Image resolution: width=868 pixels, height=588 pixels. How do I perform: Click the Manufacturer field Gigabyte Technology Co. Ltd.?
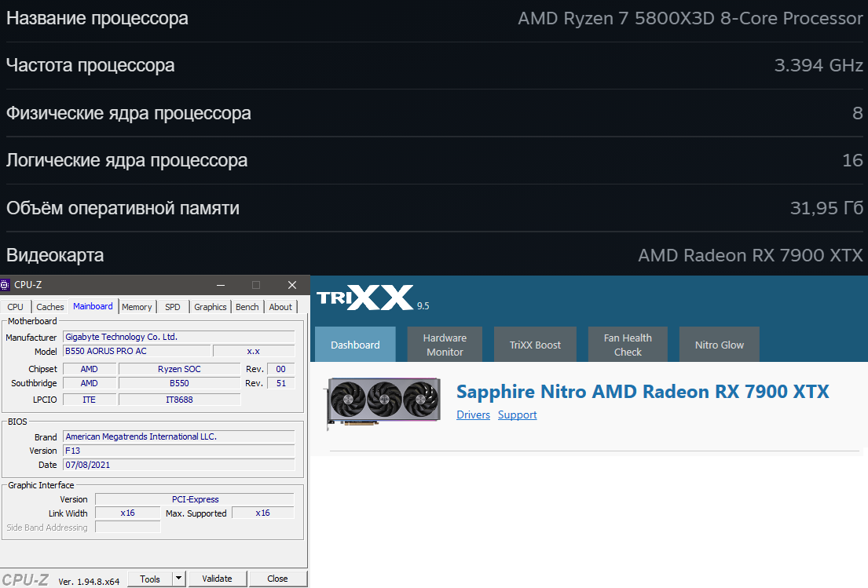click(179, 337)
